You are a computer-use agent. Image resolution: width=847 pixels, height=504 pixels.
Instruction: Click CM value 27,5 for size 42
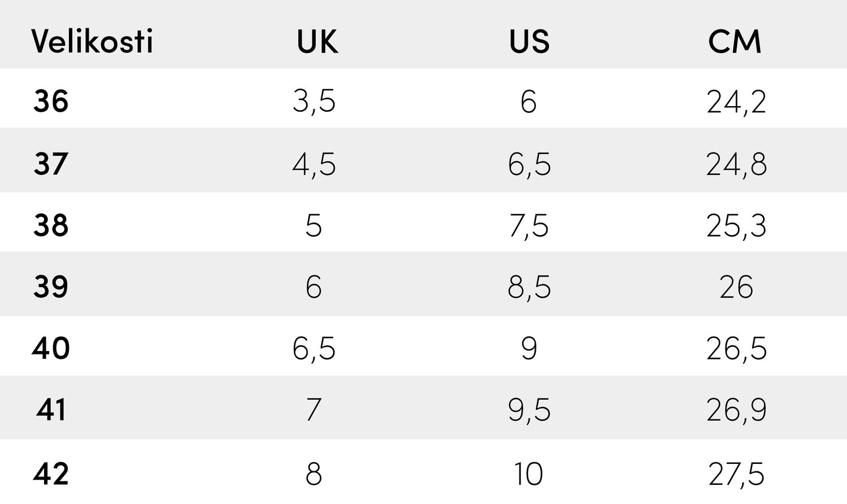(x=736, y=474)
